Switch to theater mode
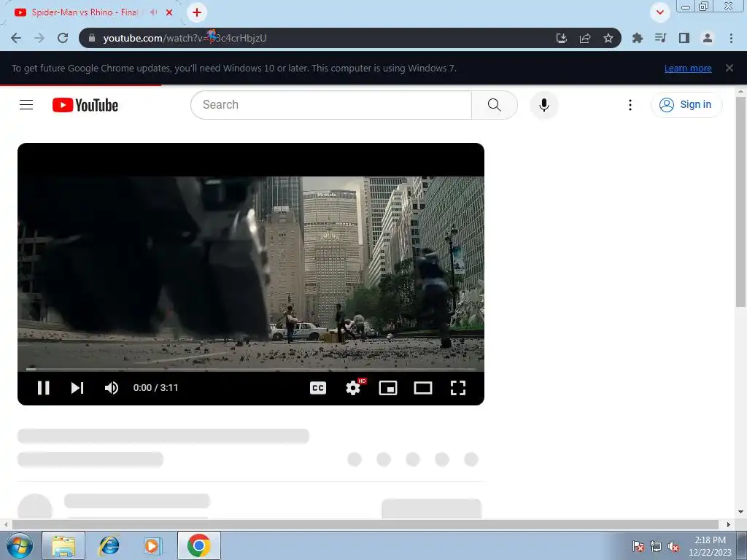 pyautogui.click(x=423, y=388)
